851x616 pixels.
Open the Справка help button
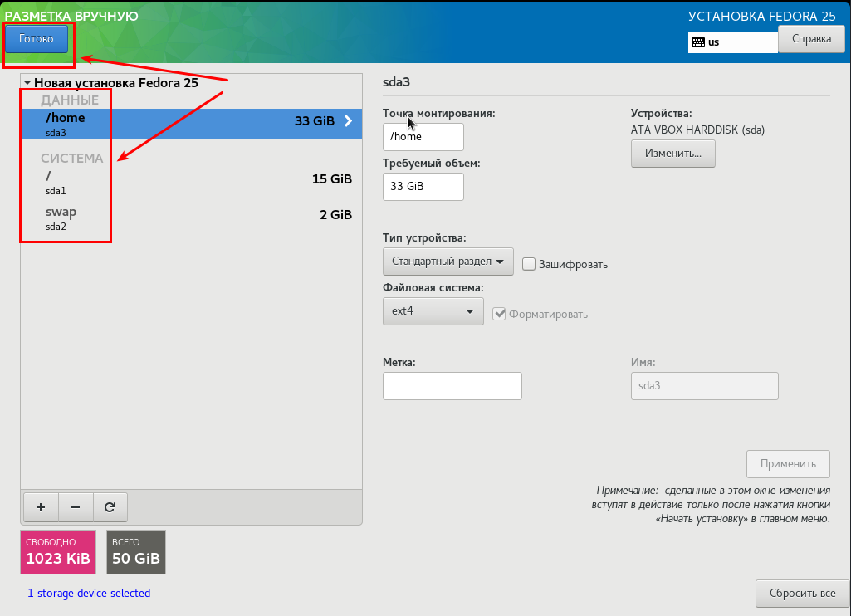(x=811, y=38)
